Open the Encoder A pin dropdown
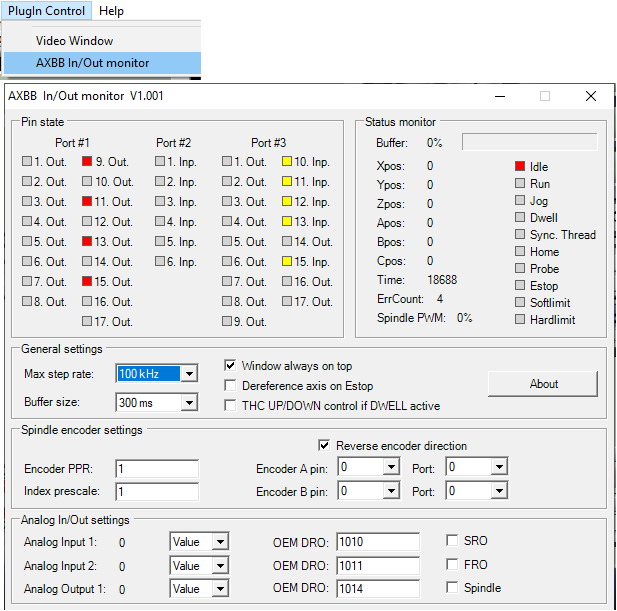The height and width of the screenshot is (611, 617). tap(391, 467)
